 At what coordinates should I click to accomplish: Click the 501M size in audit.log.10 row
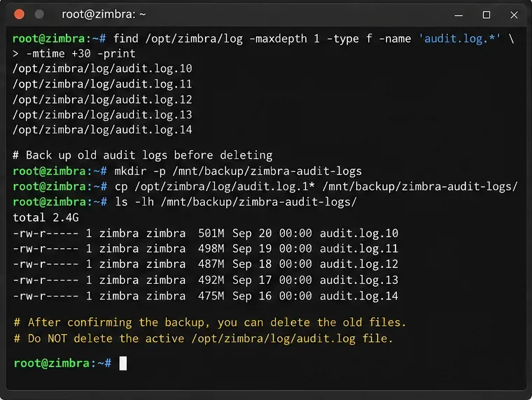[x=211, y=234]
